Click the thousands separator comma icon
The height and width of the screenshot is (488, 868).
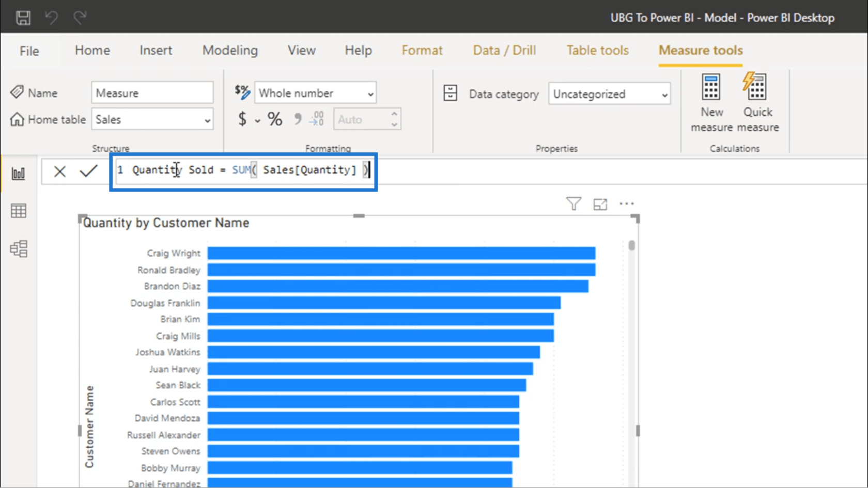[x=298, y=119]
